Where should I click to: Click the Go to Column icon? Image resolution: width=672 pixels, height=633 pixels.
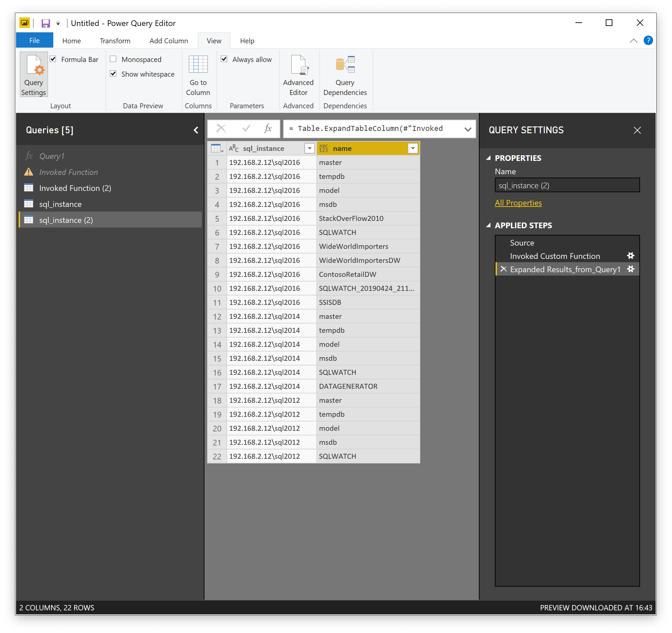coord(198,65)
